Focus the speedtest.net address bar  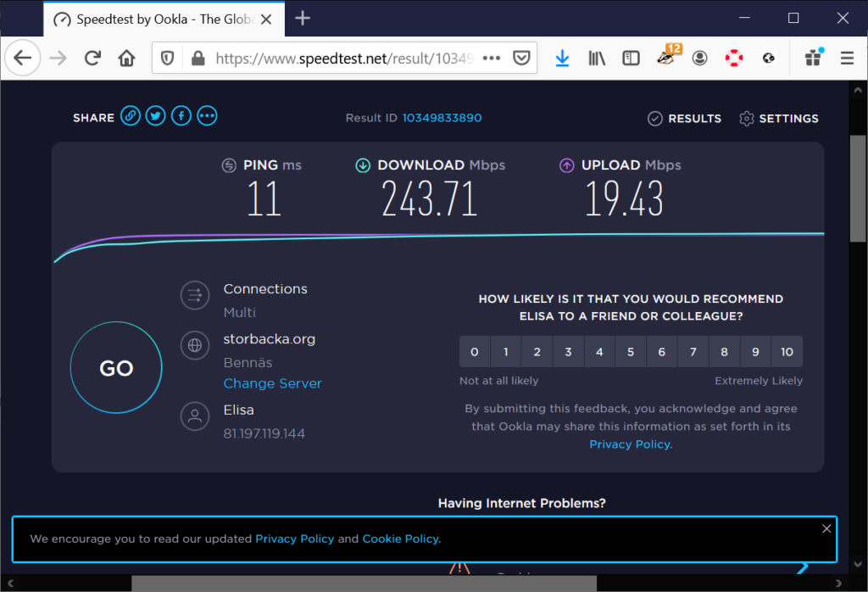344,58
